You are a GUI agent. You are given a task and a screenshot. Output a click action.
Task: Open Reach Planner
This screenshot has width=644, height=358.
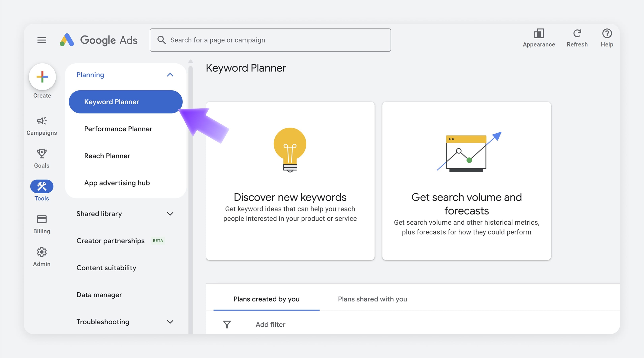107,156
